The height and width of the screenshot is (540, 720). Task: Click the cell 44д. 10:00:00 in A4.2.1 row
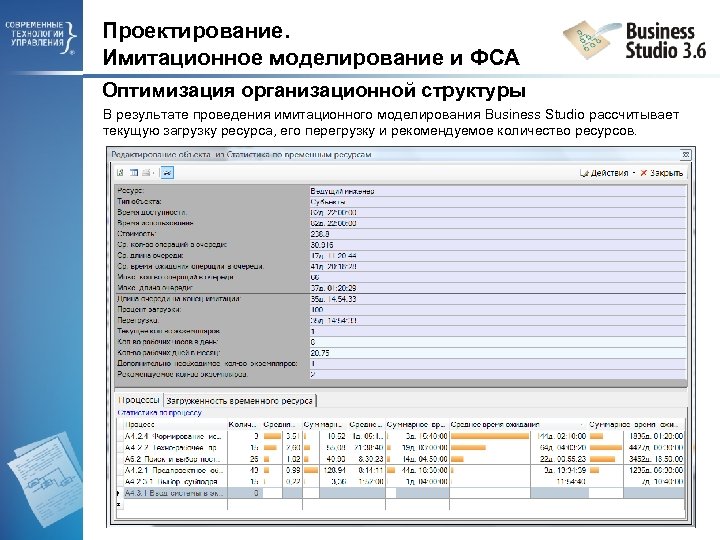[x=422, y=470]
